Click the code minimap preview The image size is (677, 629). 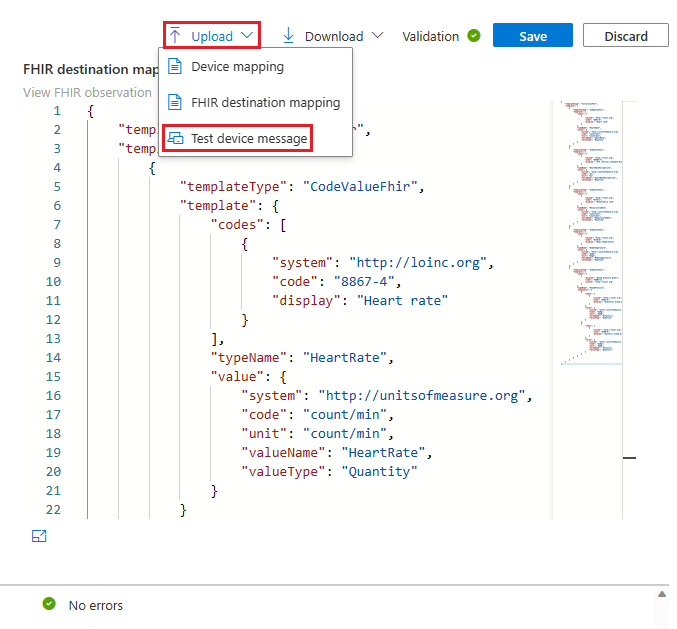[591, 230]
